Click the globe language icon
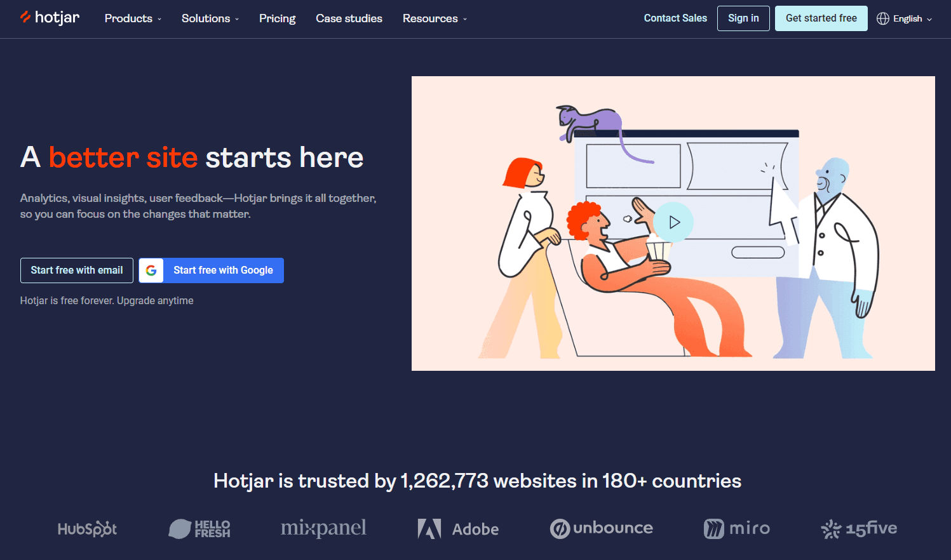The width and height of the screenshot is (951, 560). pyautogui.click(x=883, y=18)
